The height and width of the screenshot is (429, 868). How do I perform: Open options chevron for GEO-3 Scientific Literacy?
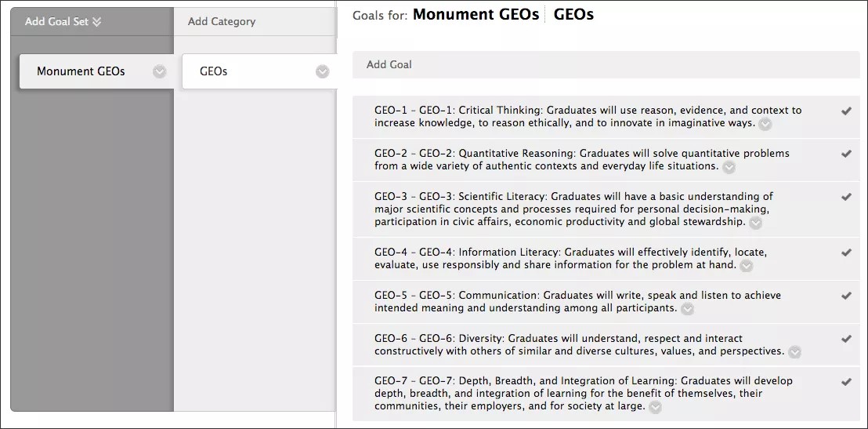coord(755,223)
